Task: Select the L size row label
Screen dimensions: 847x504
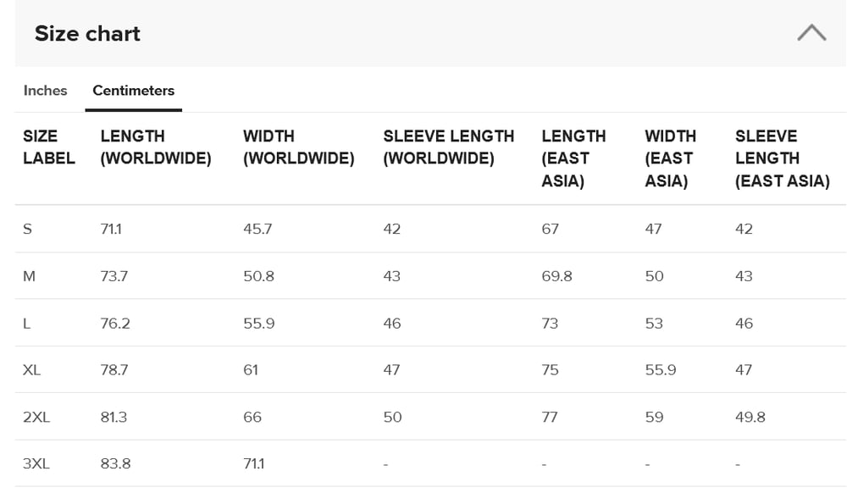Action: 26,324
